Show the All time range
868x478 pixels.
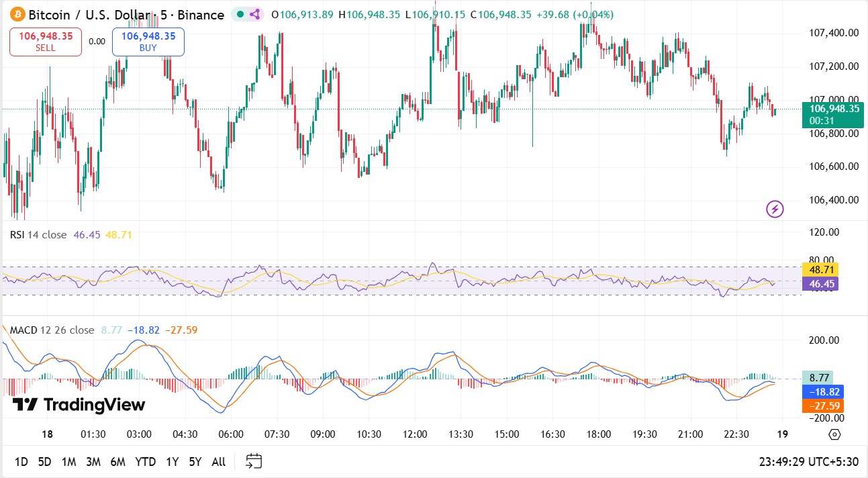coord(218,462)
